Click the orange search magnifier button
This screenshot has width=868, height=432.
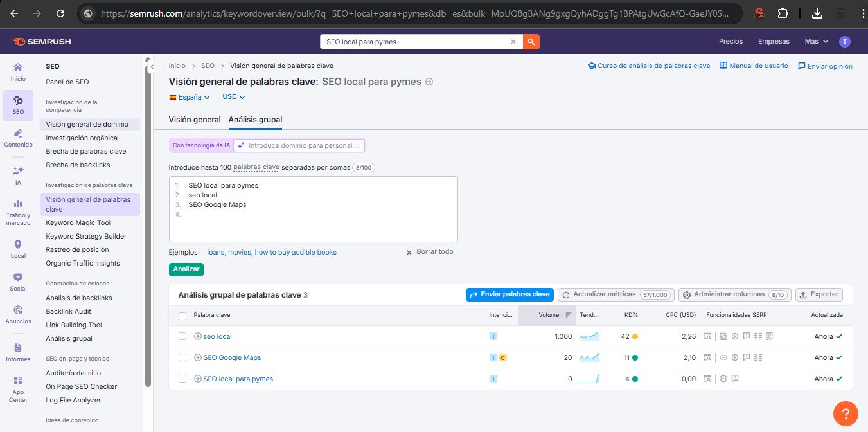[531, 42]
